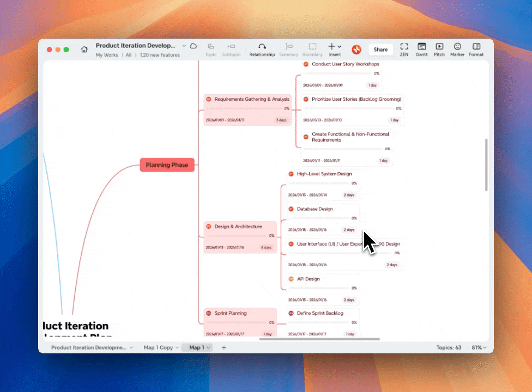Click priority marker on Design & Architecture

209,226
